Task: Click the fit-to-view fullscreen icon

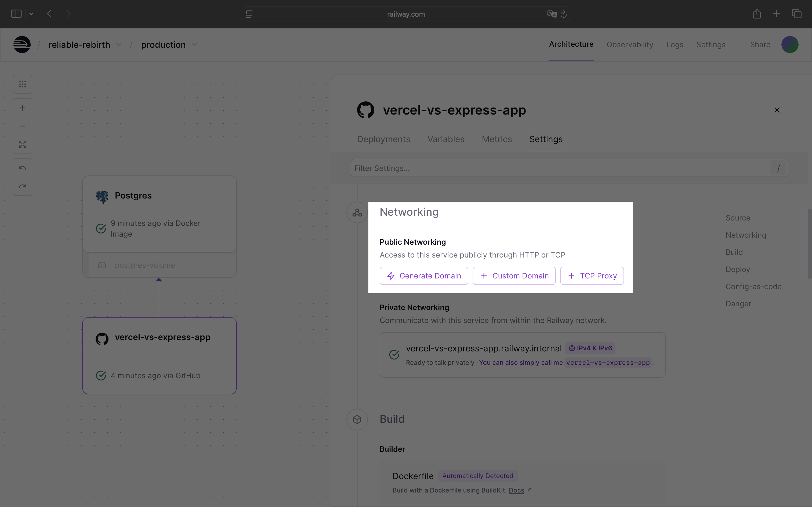Action: (x=23, y=145)
